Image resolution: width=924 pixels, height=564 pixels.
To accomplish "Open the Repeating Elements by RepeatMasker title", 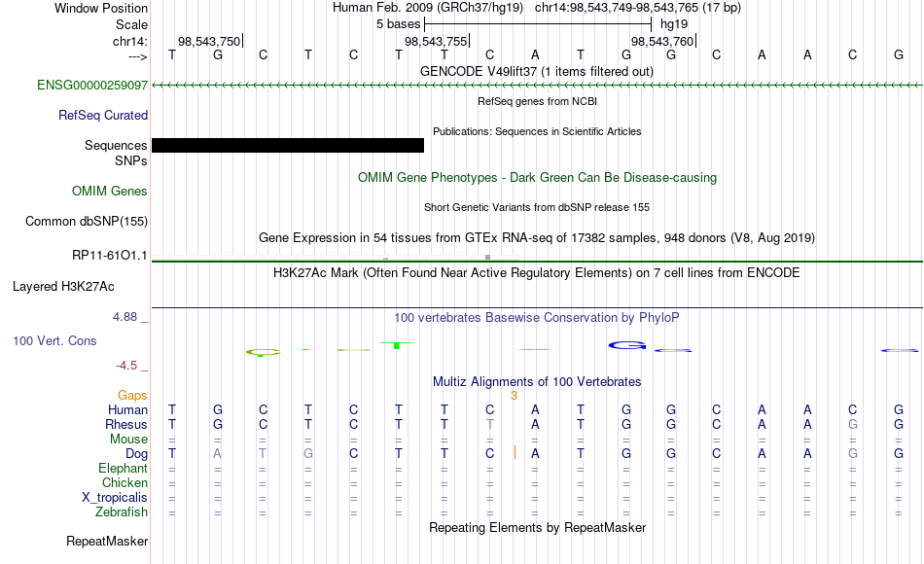I will pyautogui.click(x=537, y=527).
